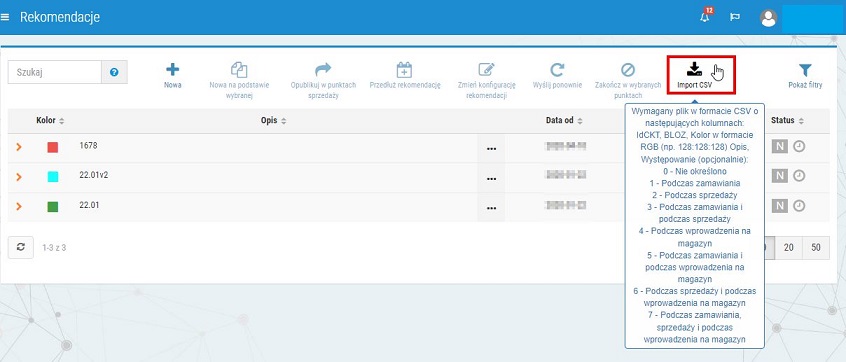Open the user profile avatar
This screenshot has width=846, height=362.
coord(768,18)
